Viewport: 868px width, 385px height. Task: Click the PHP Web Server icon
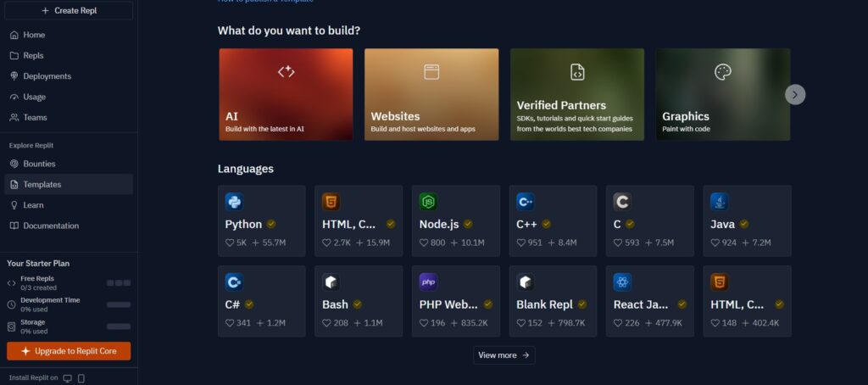pos(428,282)
